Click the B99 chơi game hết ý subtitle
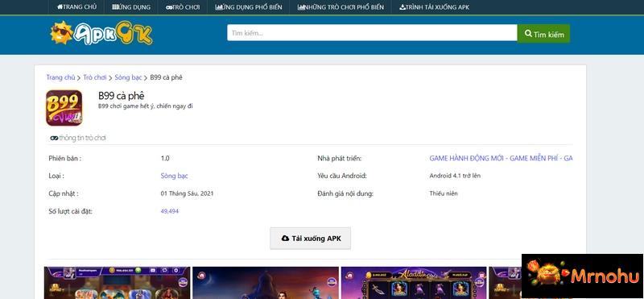Image resolution: width=644 pixels, height=299 pixels. (x=146, y=106)
